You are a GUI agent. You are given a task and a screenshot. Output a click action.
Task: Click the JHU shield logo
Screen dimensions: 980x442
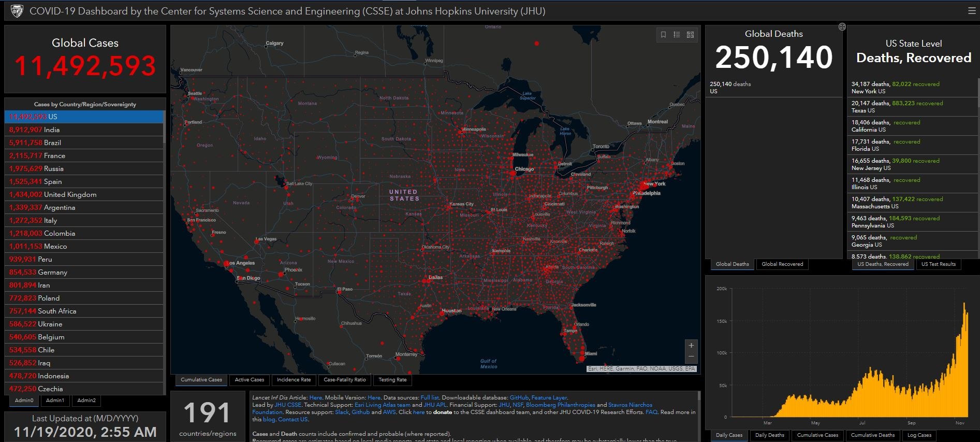pos(17,11)
